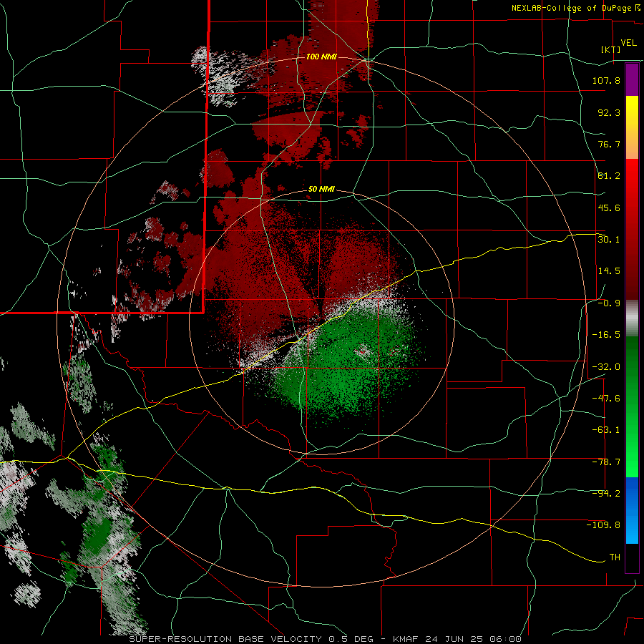Click the 45.6 velocity scale value
The width and height of the screenshot is (644, 644).
click(609, 208)
